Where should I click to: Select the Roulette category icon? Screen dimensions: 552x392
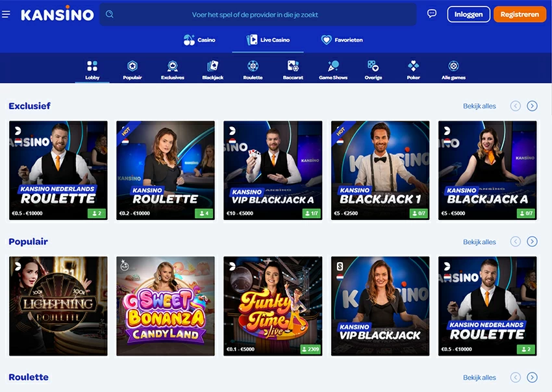(x=253, y=68)
